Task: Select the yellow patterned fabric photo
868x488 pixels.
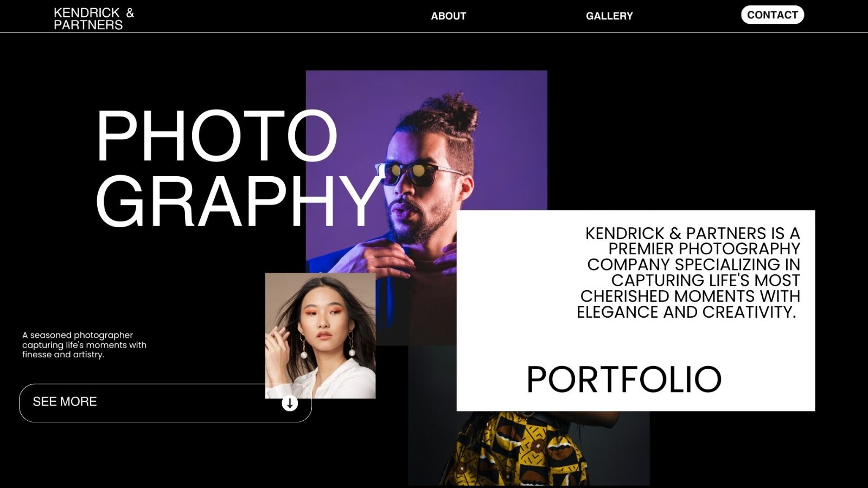Action: 529,448
